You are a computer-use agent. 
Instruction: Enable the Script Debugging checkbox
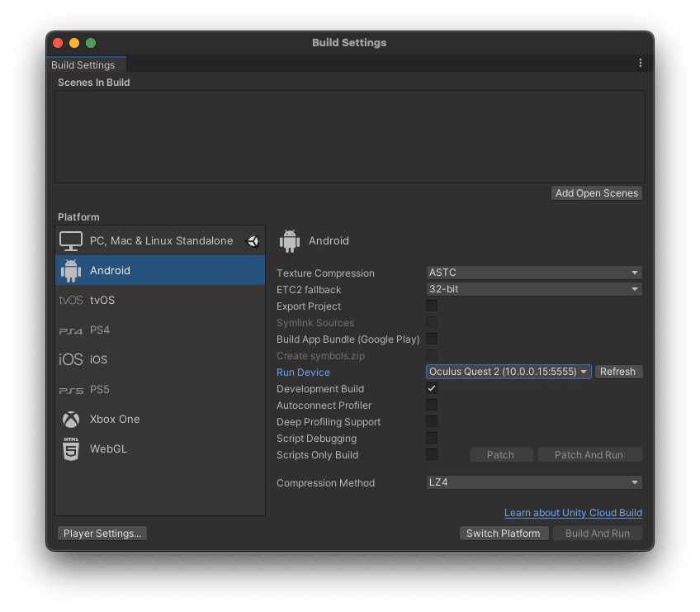432,439
